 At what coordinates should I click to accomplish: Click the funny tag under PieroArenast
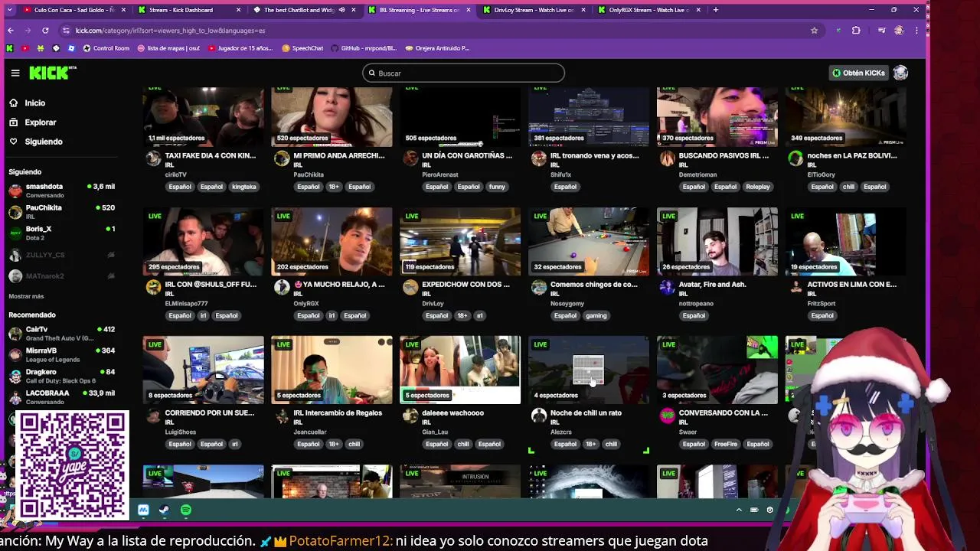click(497, 187)
